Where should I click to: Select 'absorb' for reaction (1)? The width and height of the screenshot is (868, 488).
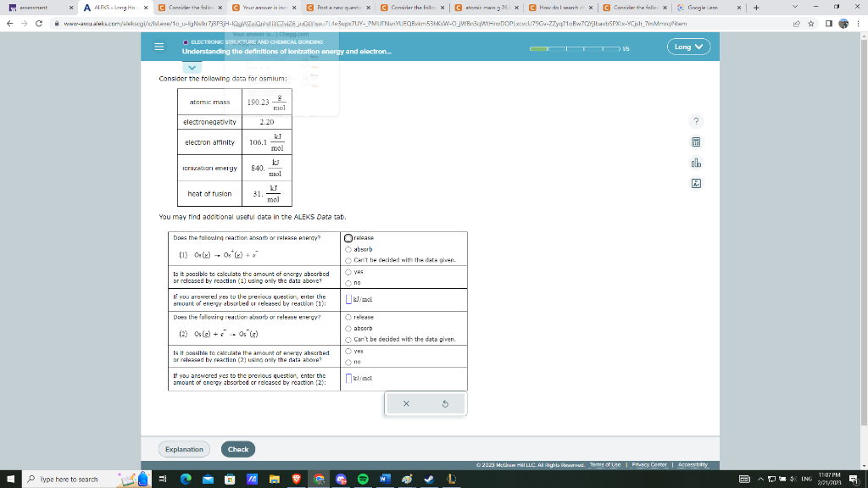pos(348,249)
